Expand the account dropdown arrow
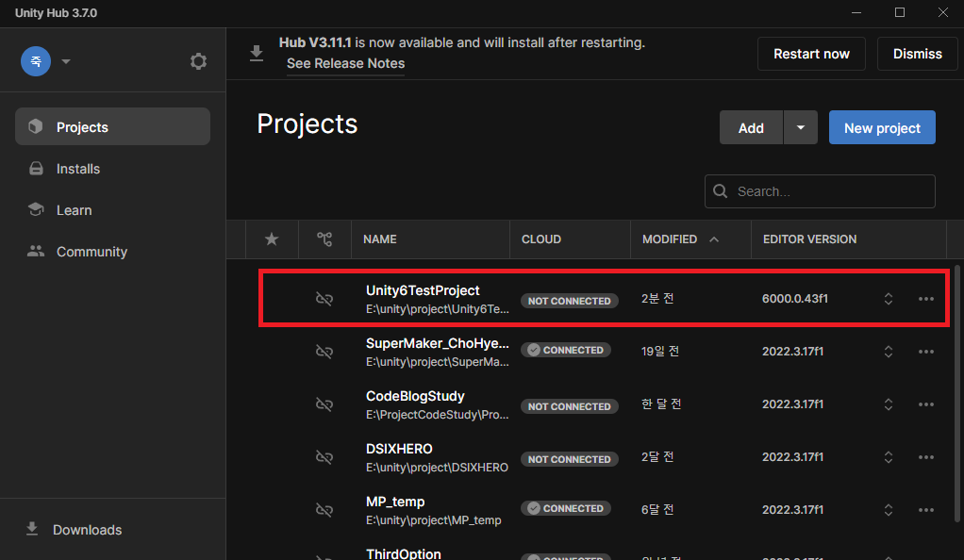The image size is (964, 560). point(66,61)
